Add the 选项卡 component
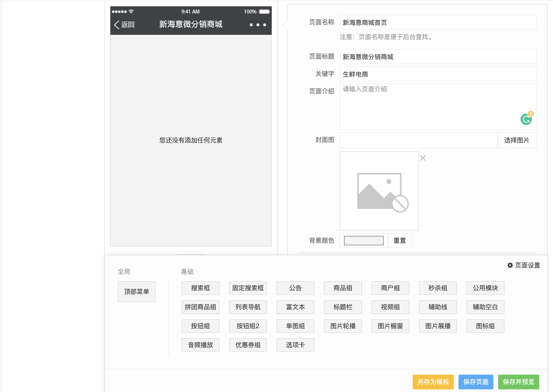This screenshot has width=553, height=392. (295, 345)
